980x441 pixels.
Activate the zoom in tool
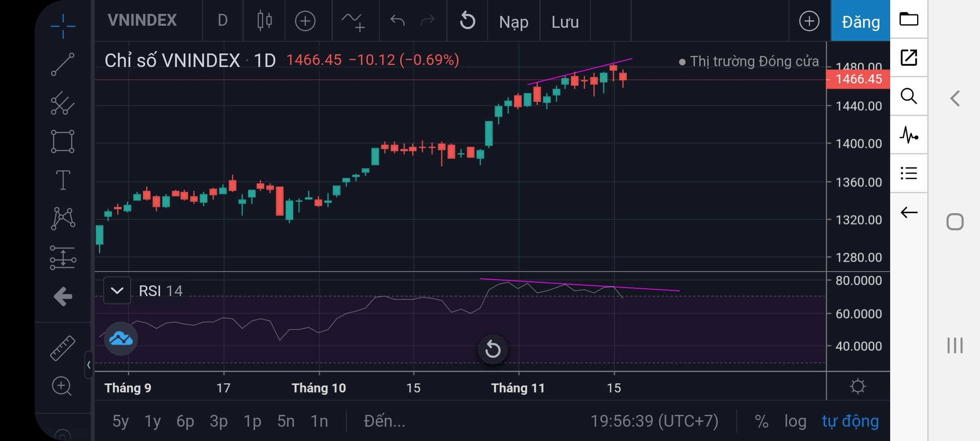pyautogui.click(x=62, y=386)
